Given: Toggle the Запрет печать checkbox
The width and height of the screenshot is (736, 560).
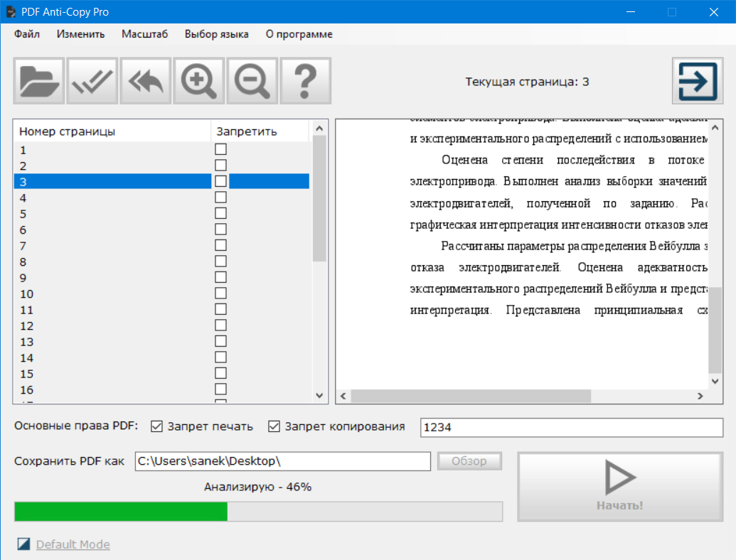Looking at the screenshot, I should pyautogui.click(x=157, y=426).
